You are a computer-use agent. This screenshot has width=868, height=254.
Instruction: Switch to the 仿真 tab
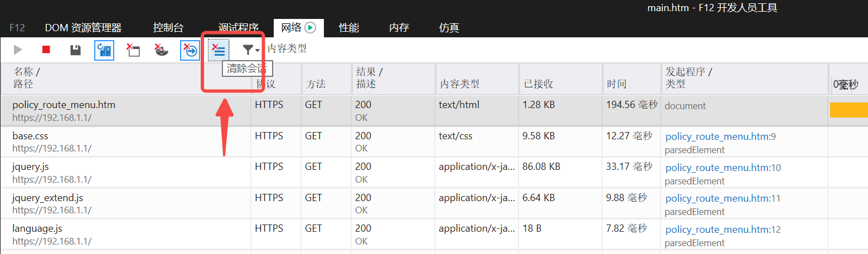point(449,28)
